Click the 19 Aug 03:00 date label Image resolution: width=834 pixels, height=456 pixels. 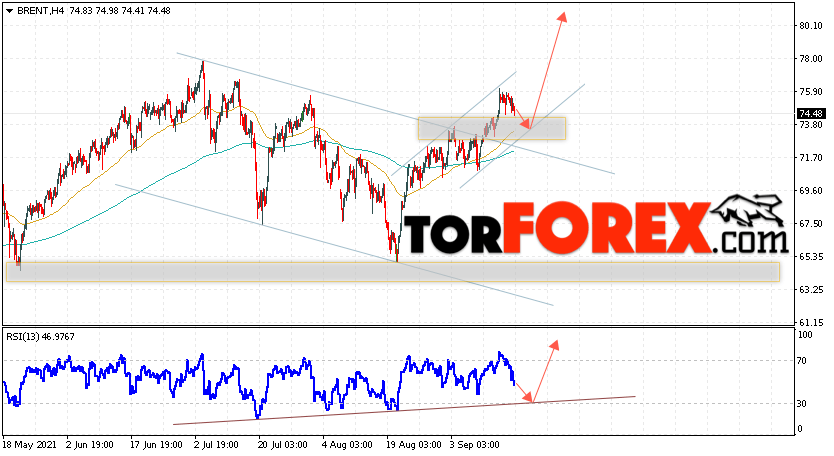[x=413, y=445]
